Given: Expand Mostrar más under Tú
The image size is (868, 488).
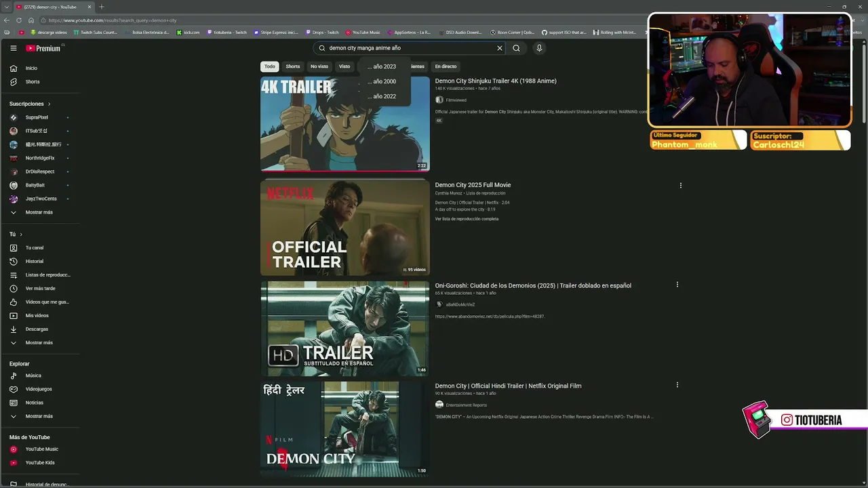Looking at the screenshot, I should click(x=40, y=343).
